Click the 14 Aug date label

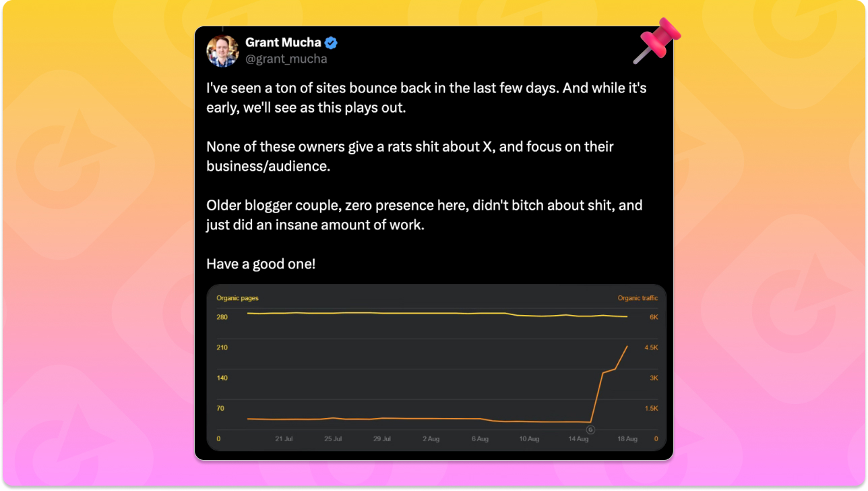pos(578,439)
